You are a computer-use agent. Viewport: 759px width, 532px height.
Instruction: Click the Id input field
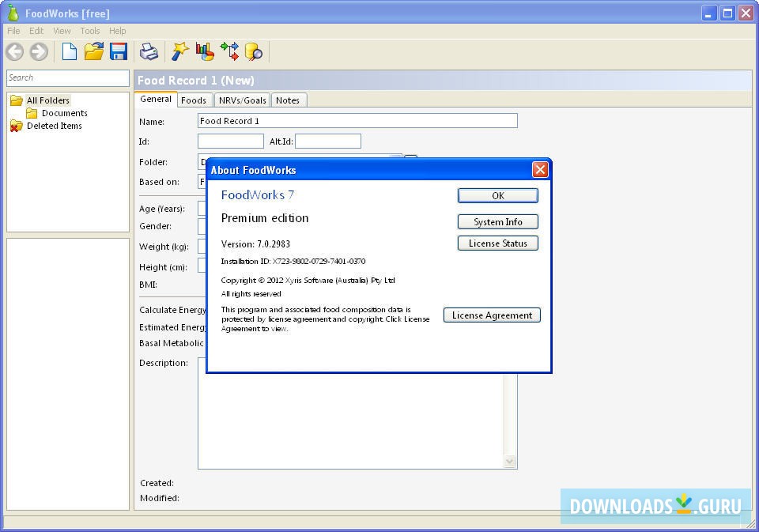[230, 141]
